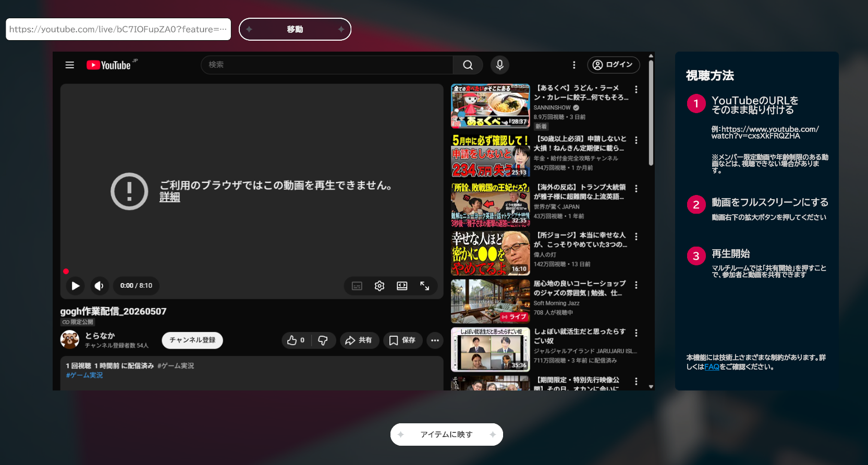Screen dimensions: 868x465
Task: Start voice search with microphone icon
Action: [499, 65]
